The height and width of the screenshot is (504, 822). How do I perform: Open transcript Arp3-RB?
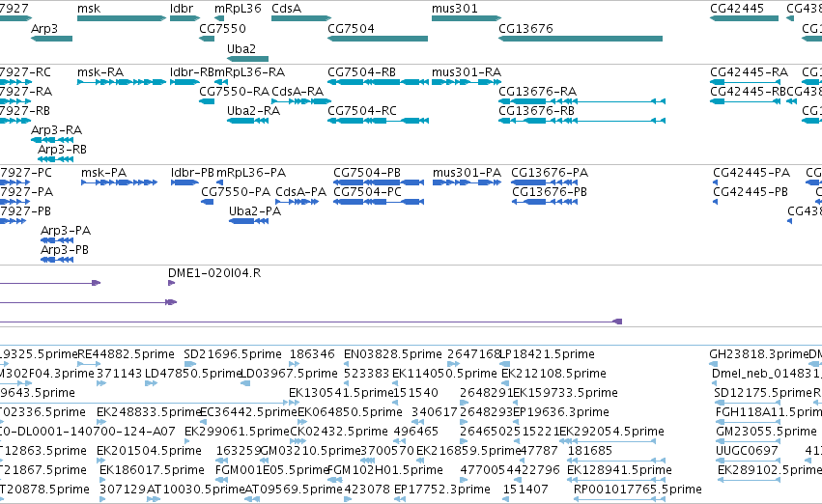coord(55,159)
